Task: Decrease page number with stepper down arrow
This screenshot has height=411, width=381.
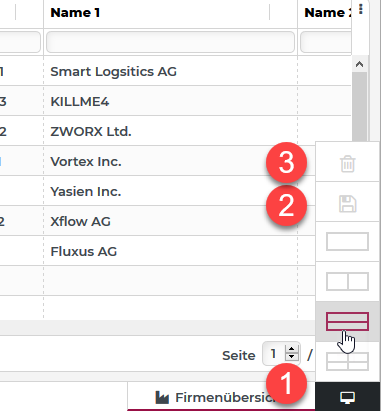Action: [292, 357]
